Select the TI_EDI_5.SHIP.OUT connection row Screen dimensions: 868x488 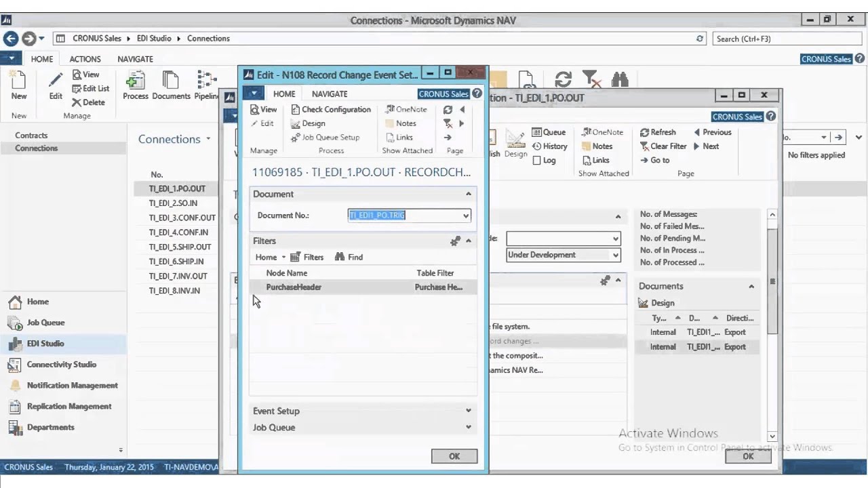[x=180, y=247]
